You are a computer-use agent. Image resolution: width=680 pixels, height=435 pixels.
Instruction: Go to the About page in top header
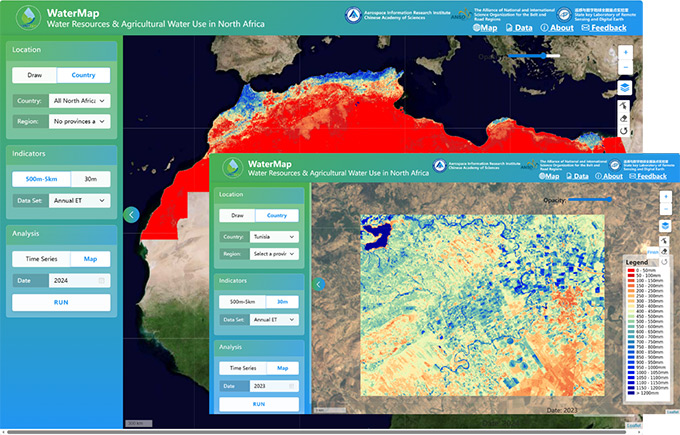558,27
